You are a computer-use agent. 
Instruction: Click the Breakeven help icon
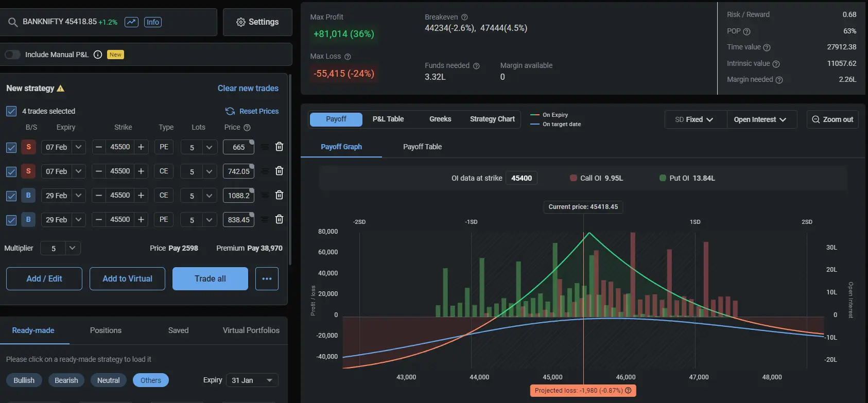[x=464, y=17]
